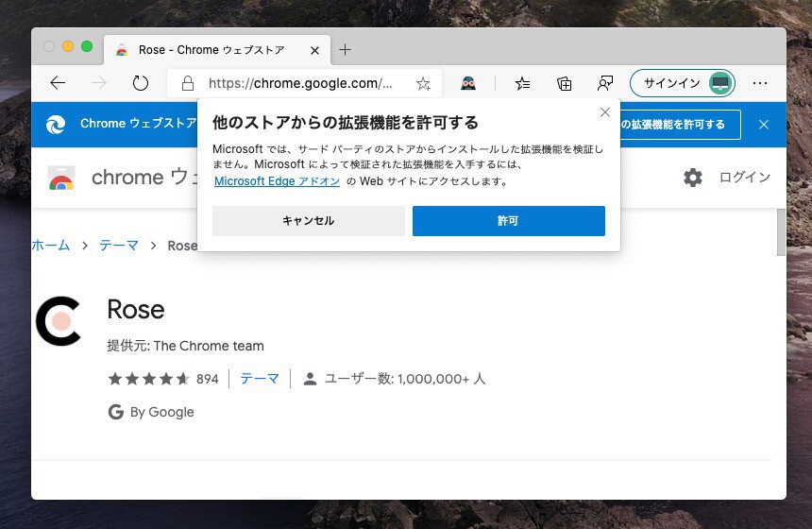The image size is (812, 529).
Task: Open the favorites list icon
Action: [522, 83]
